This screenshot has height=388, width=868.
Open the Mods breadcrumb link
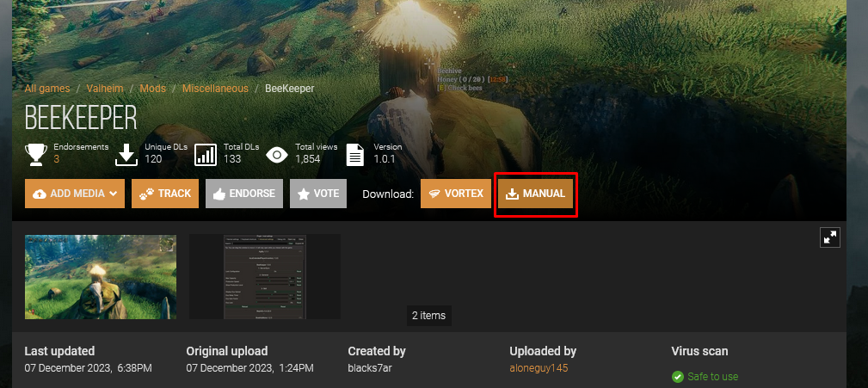(153, 89)
